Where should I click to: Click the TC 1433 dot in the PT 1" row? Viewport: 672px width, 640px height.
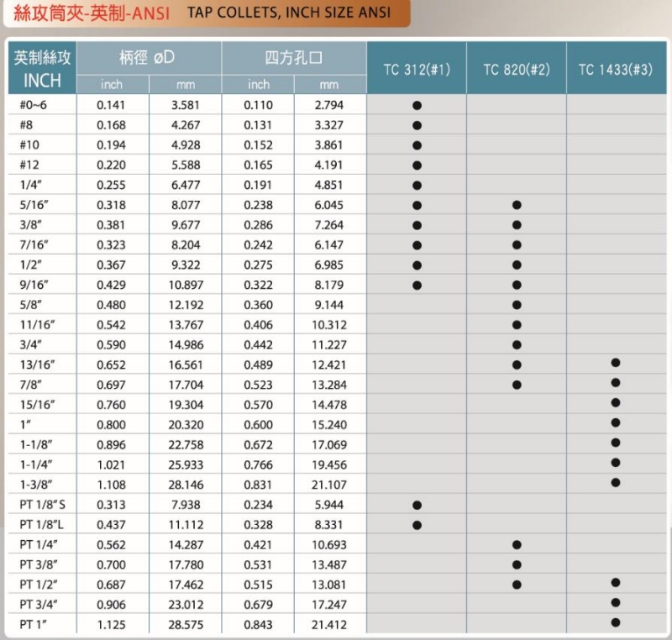[x=616, y=622]
